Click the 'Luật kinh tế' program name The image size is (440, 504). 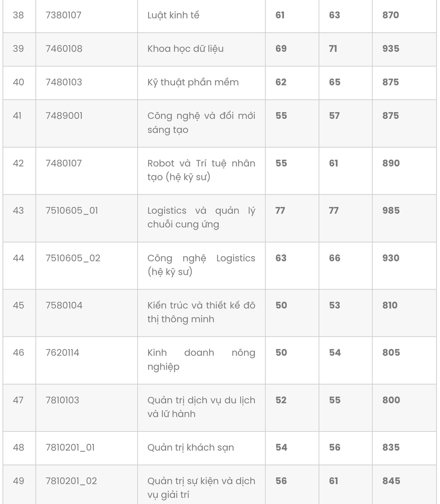173,15
